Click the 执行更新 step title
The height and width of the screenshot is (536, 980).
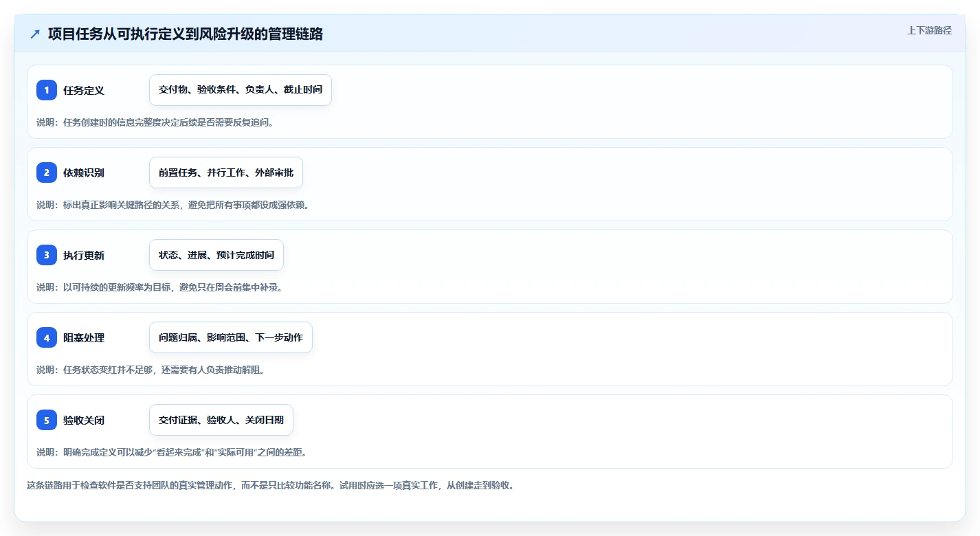(x=84, y=255)
